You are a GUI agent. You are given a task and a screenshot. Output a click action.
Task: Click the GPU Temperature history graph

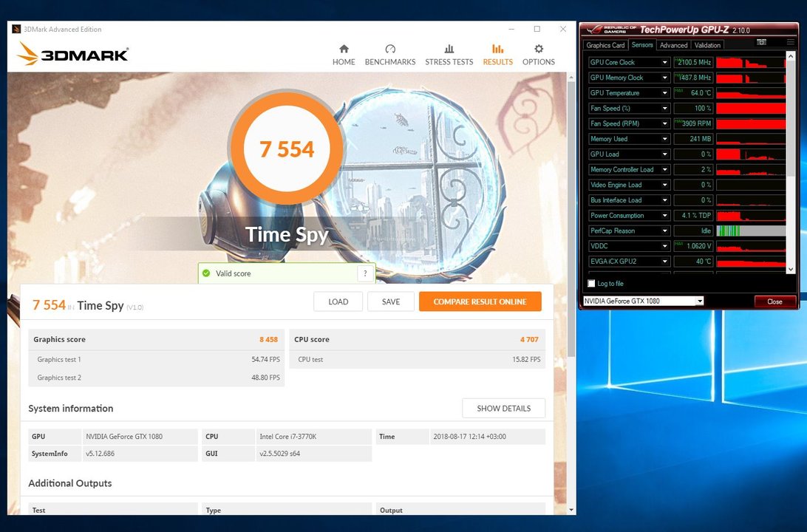(x=751, y=93)
